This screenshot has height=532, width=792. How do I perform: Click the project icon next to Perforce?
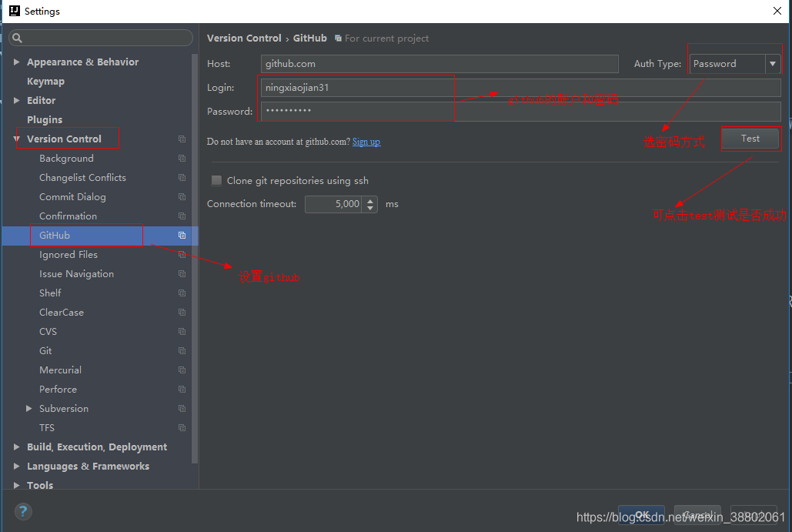[182, 389]
